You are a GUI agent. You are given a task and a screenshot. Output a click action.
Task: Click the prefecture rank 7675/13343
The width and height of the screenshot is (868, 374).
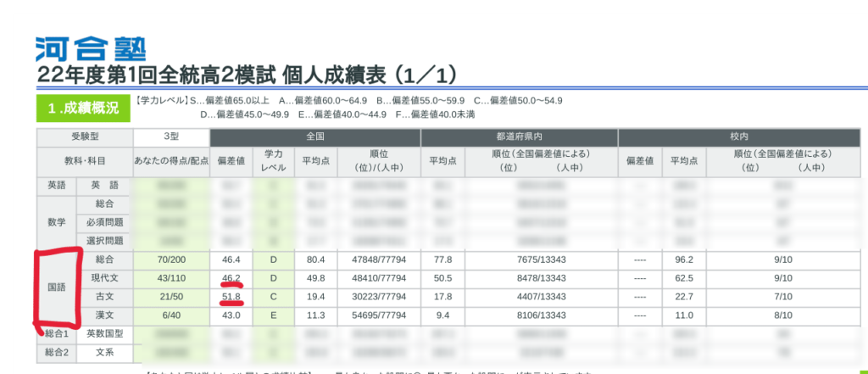click(542, 260)
